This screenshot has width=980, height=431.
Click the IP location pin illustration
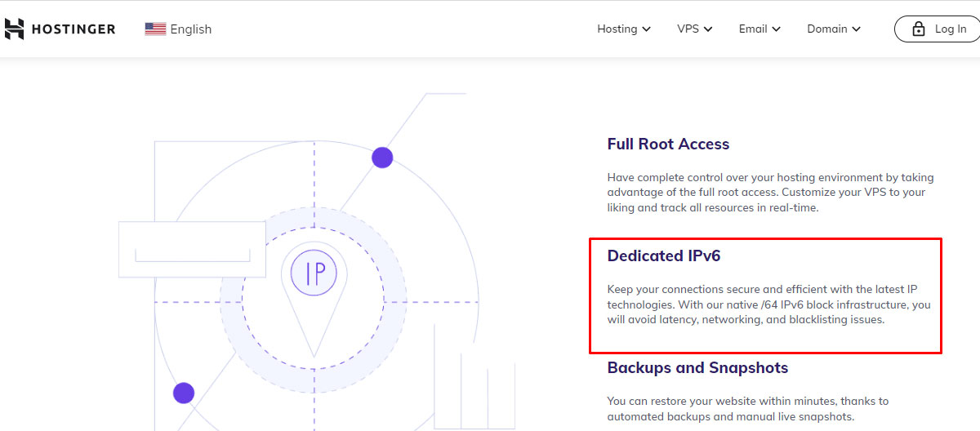[x=314, y=298]
